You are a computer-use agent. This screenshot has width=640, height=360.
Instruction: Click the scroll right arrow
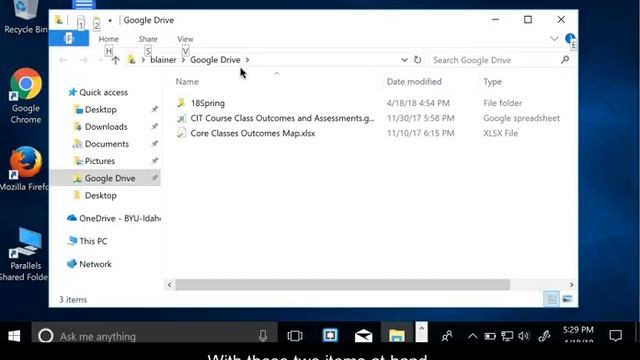coord(571,284)
